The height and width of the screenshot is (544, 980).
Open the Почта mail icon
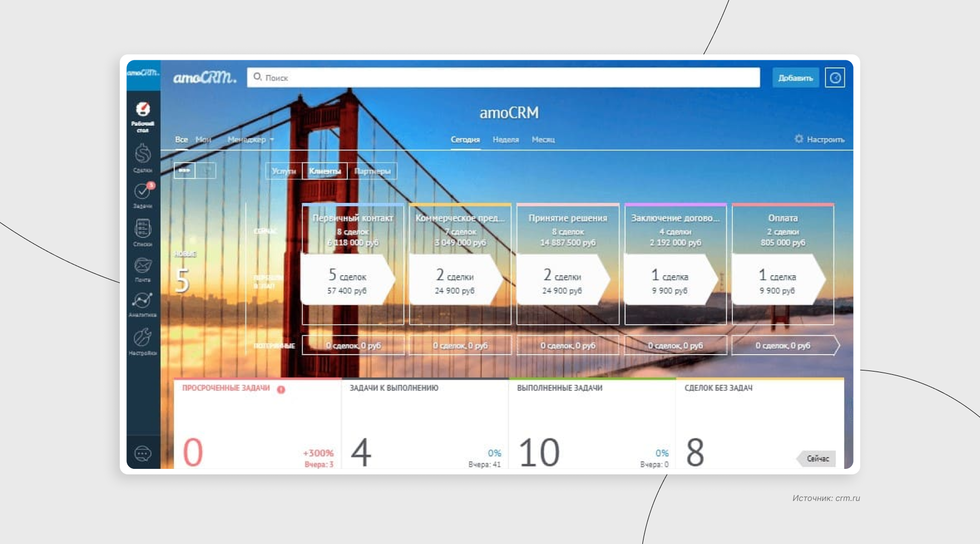click(143, 269)
